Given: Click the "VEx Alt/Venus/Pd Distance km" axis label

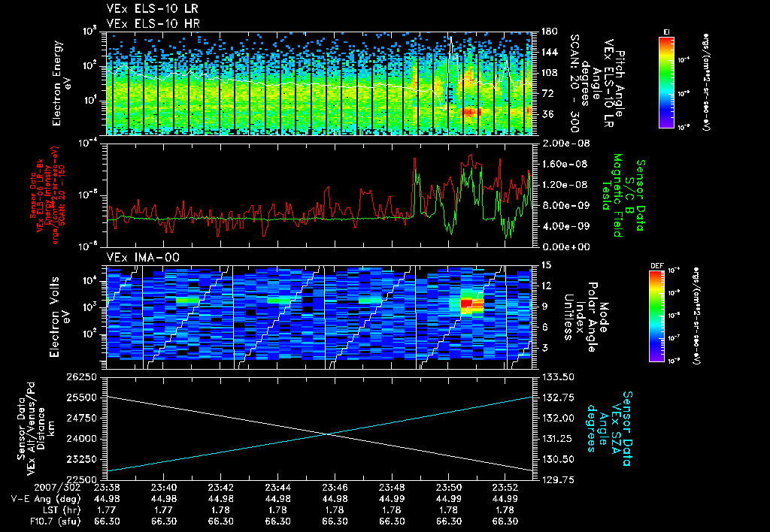Looking at the screenshot, I should coord(42,429).
